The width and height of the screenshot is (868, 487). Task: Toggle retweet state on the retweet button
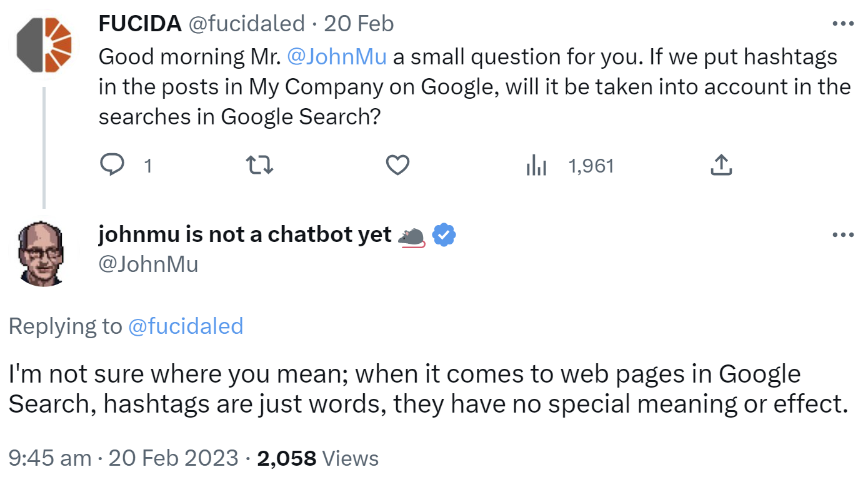point(259,165)
